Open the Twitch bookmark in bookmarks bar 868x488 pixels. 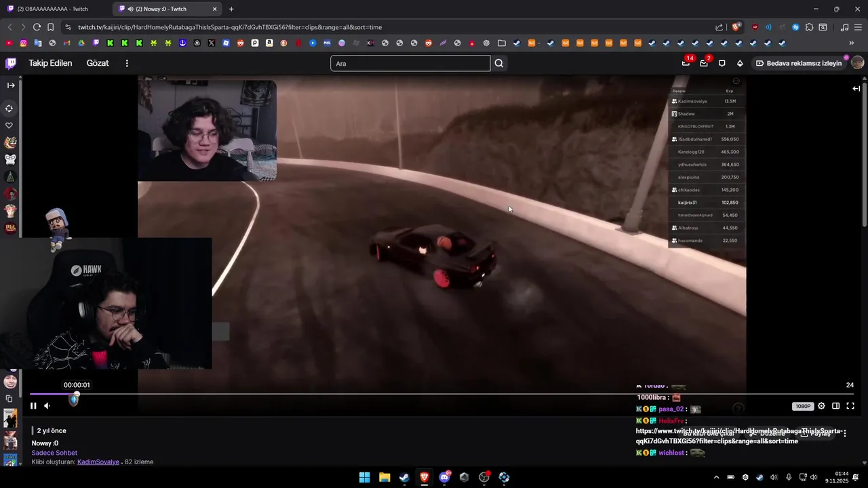[x=96, y=43]
